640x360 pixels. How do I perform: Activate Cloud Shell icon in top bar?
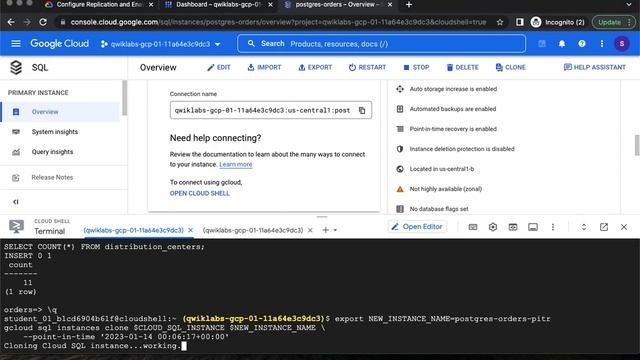point(542,44)
